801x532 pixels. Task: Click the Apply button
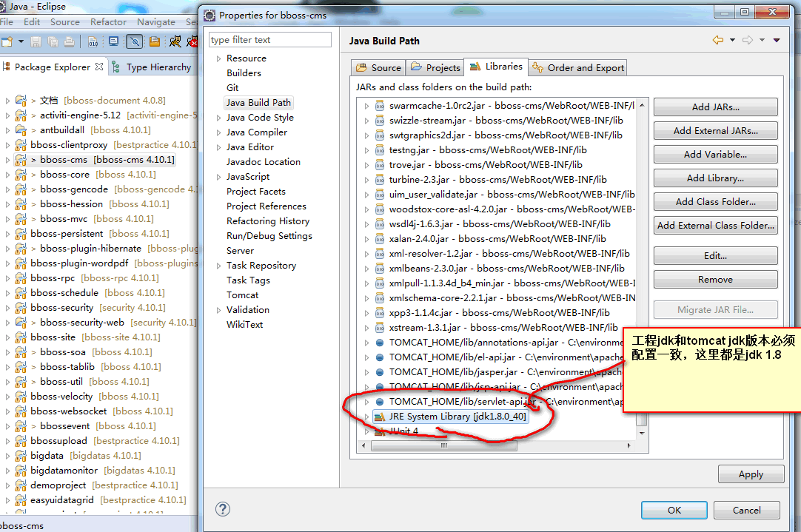tap(751, 474)
